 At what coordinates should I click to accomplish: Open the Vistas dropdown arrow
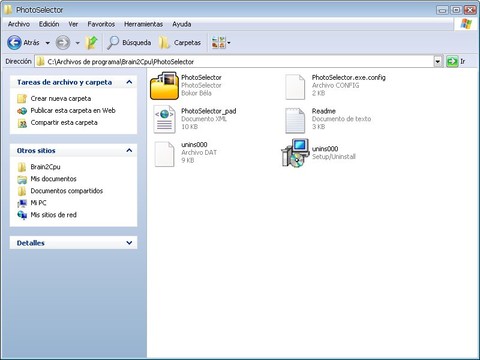click(x=229, y=43)
